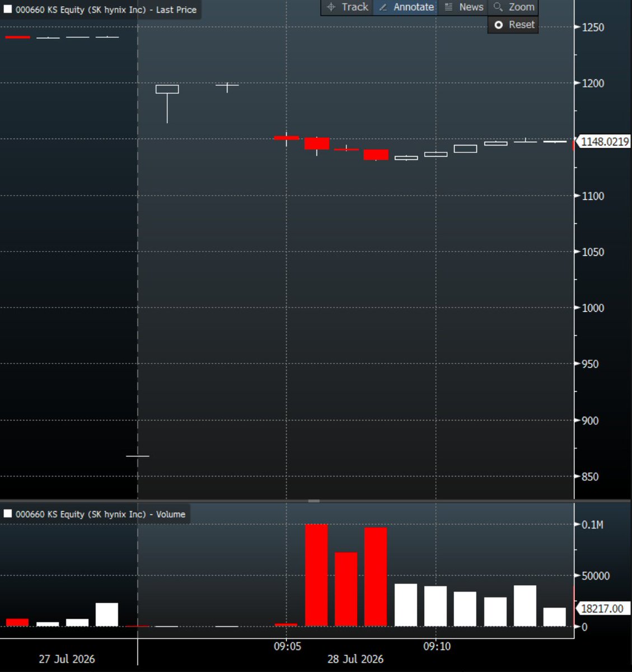Open the Annotate tool
The image size is (632, 672).
(406, 7)
